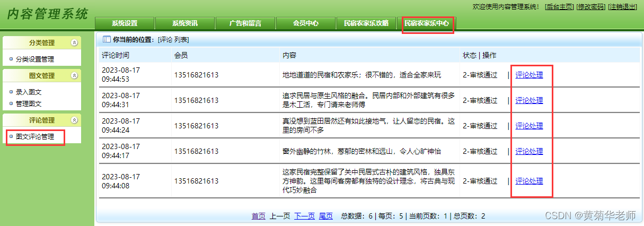Go to 下一页 in pagination

pyautogui.click(x=305, y=216)
